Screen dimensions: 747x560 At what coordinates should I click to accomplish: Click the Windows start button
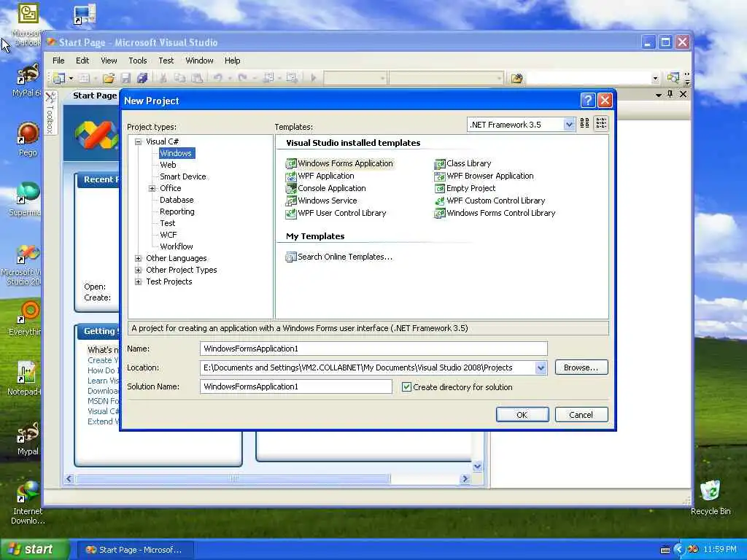(34, 550)
